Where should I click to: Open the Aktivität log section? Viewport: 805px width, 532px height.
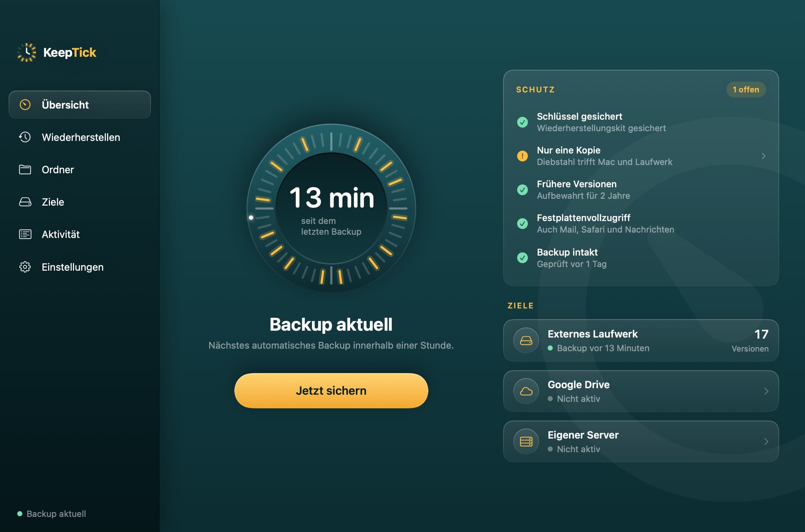point(80,234)
